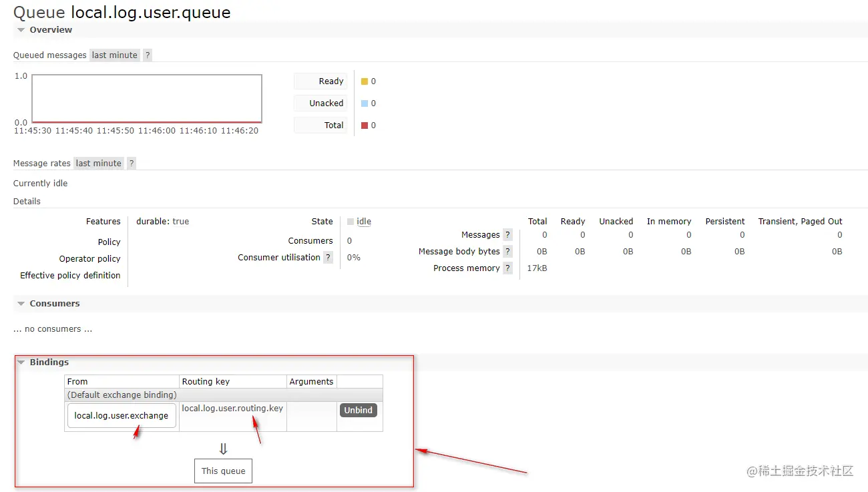Click the queued messages chart

pos(147,99)
